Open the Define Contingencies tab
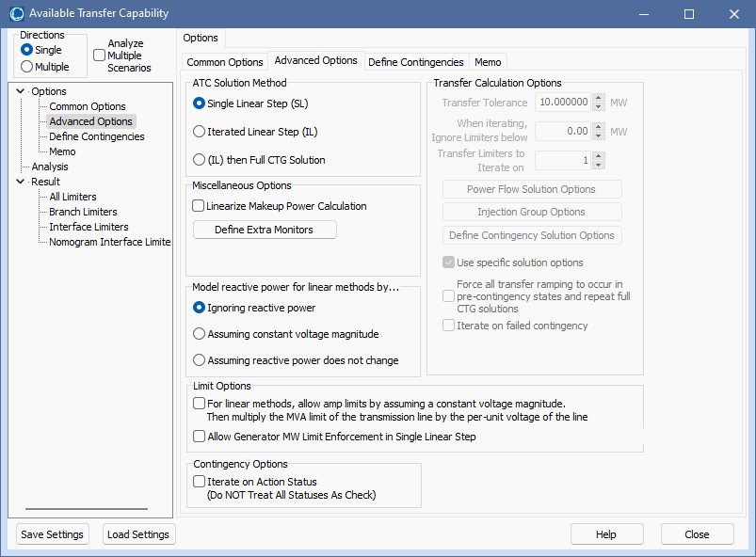Viewport: 756px width, 557px height. [415, 62]
